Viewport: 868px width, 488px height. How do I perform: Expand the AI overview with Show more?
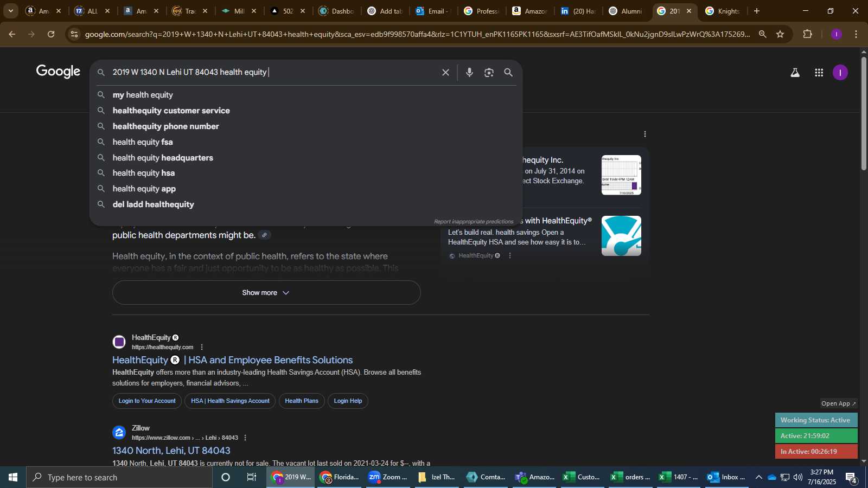click(x=266, y=292)
